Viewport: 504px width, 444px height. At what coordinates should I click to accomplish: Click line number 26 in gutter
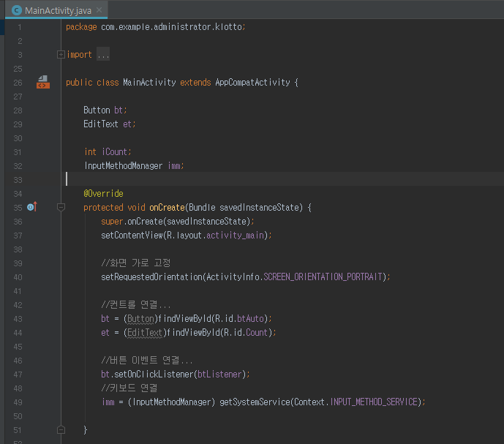pyautogui.click(x=18, y=83)
